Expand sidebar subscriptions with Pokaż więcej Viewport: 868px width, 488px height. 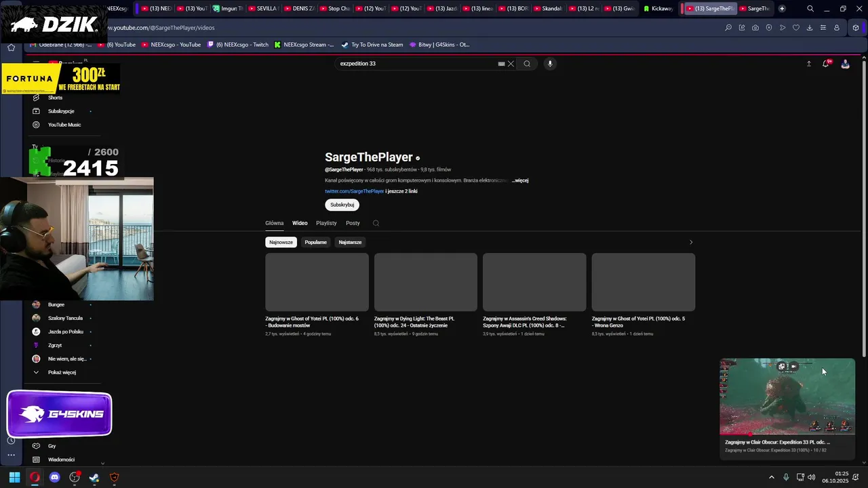click(61, 372)
